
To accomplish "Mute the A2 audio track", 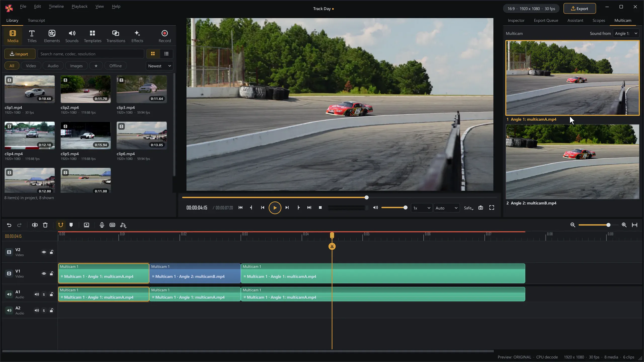I will (37, 310).
